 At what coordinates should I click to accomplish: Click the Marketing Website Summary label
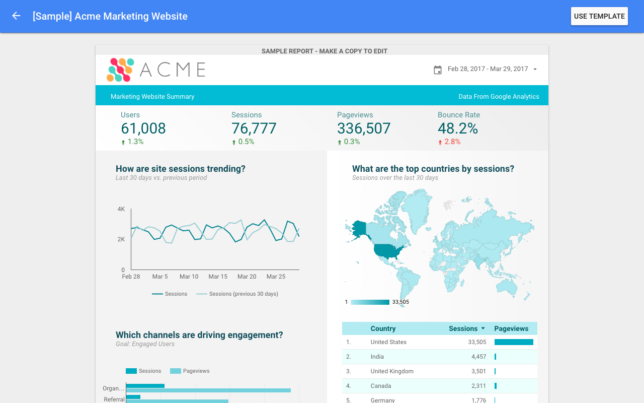click(x=152, y=97)
